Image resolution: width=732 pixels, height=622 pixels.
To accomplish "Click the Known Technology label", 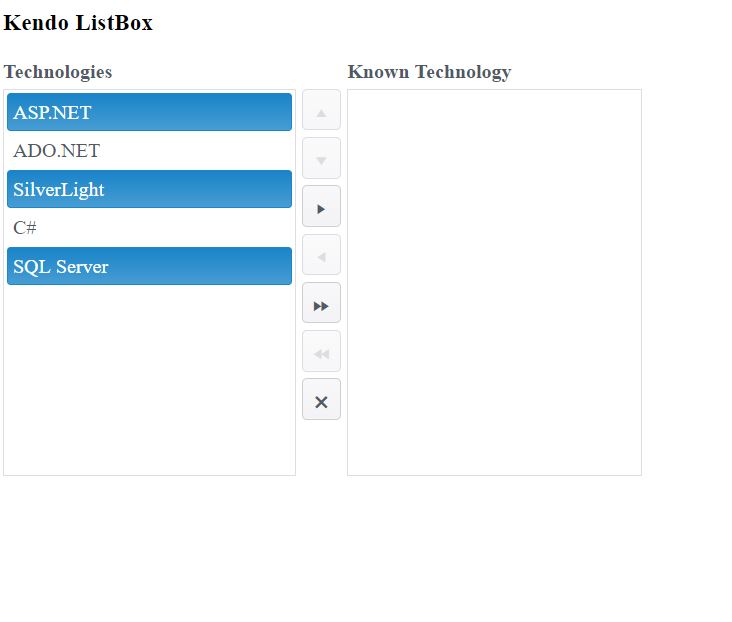I will [x=429, y=72].
